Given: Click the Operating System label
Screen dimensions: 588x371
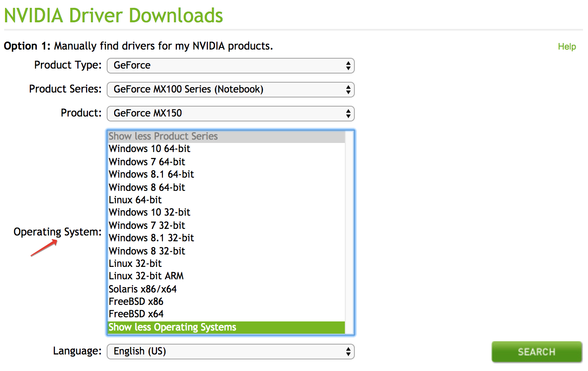Looking at the screenshot, I should 57,232.
